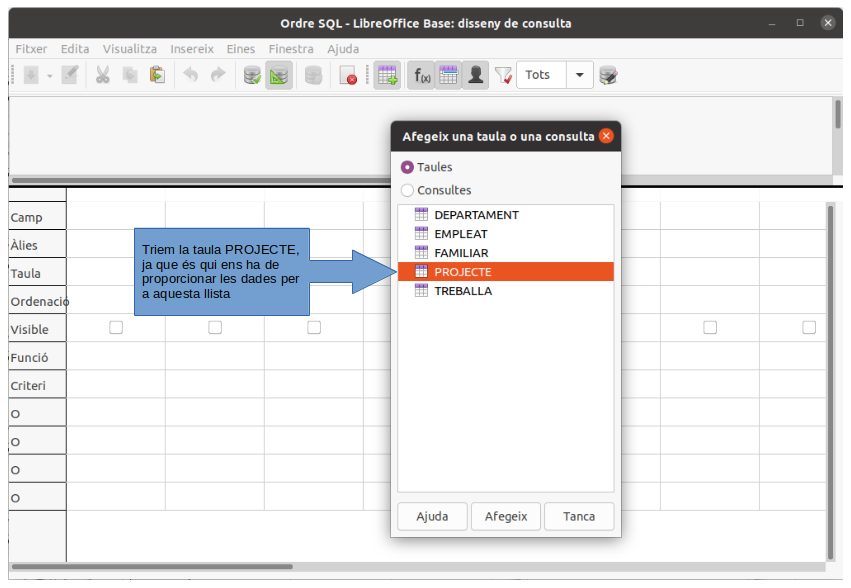Tick the Visible checkbox in second column
Viewport: 851px width, 588px height.
click(x=215, y=327)
